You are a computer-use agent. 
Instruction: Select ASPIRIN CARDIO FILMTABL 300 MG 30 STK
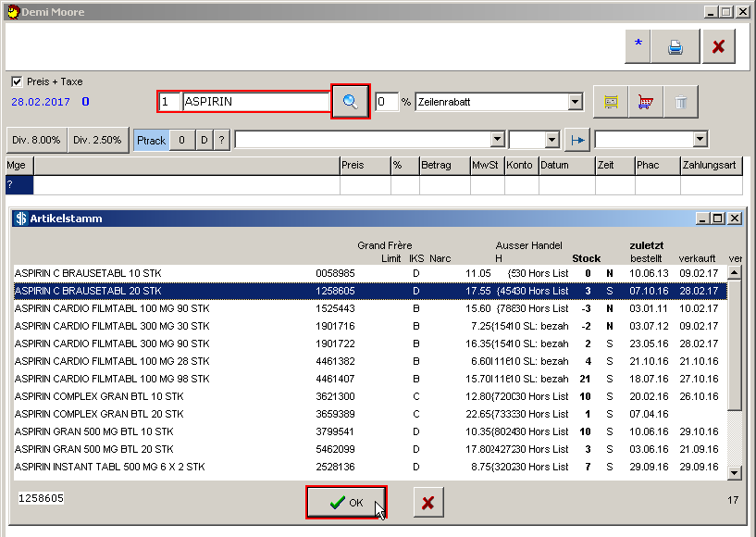pos(370,326)
